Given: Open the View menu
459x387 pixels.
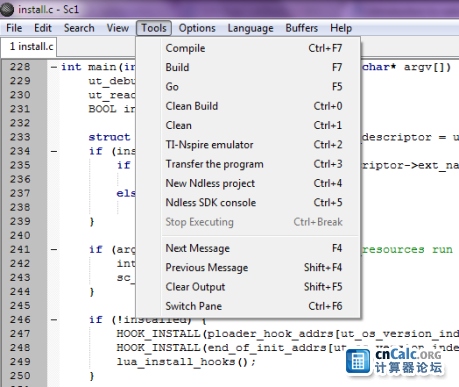Looking at the screenshot, I should [x=117, y=28].
